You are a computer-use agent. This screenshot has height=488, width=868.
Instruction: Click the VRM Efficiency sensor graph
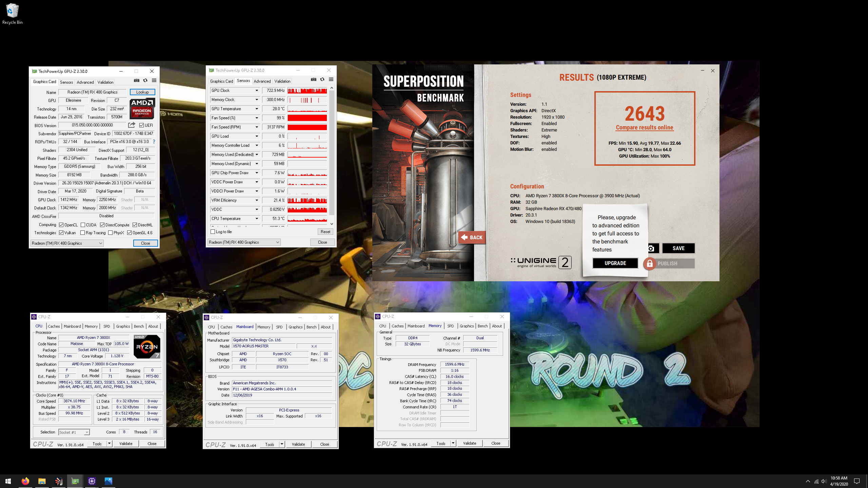(x=307, y=200)
